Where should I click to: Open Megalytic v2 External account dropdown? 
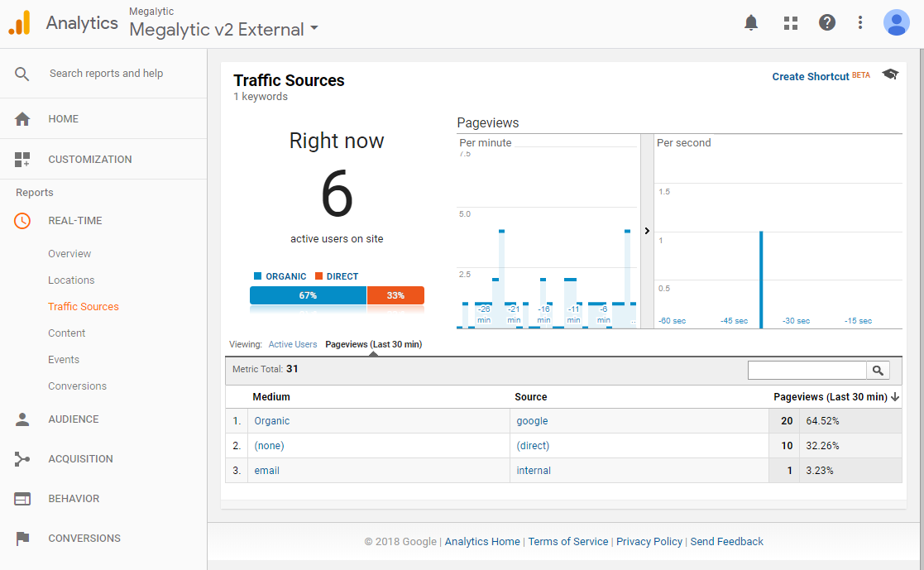coord(223,30)
